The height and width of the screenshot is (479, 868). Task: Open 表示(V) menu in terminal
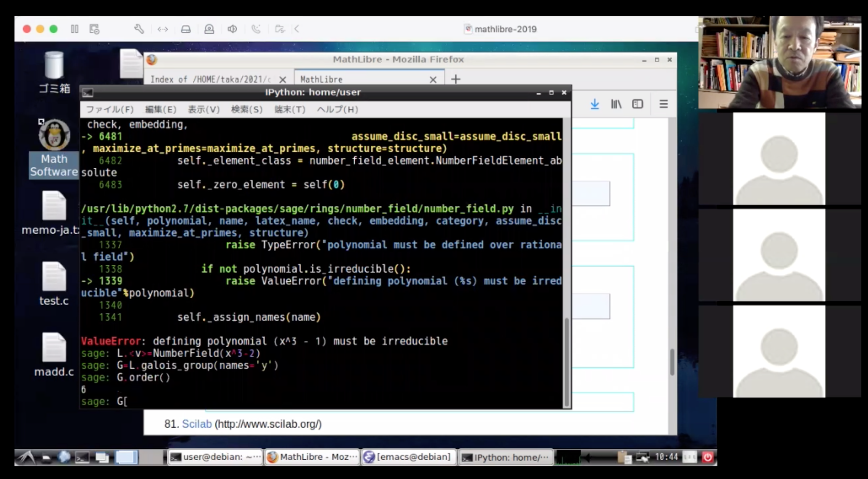(x=204, y=110)
